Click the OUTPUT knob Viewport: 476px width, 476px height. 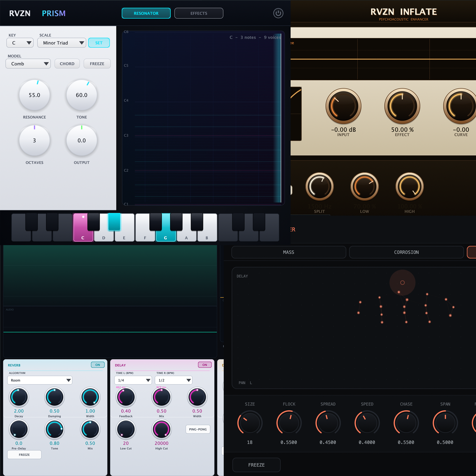(82, 141)
